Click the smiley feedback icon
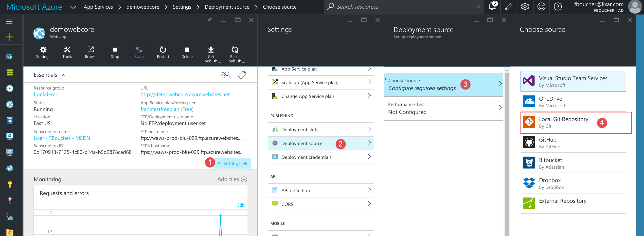Screen dimensions: 644x236 coord(541,6)
